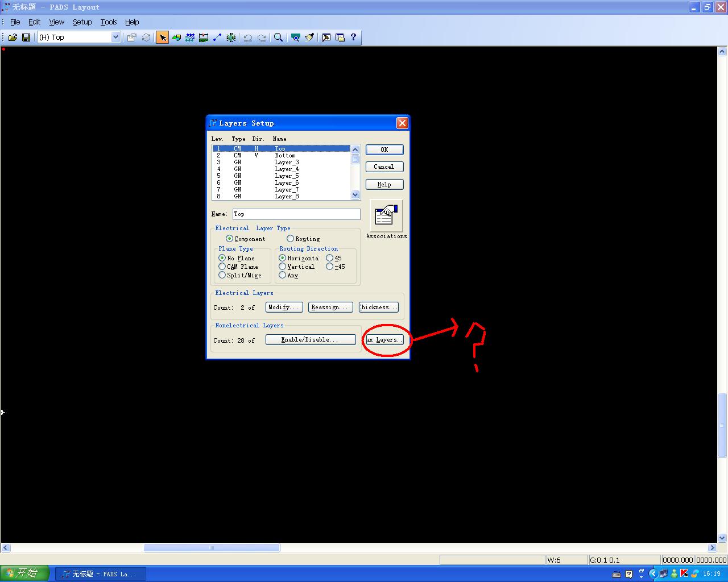Click the blue line with endpoints icon
This screenshot has height=582, width=728.
point(217,38)
